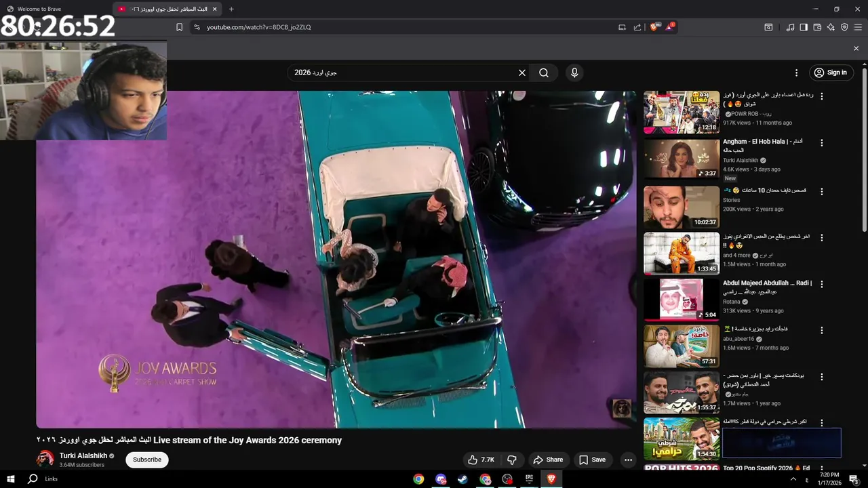Open the taskbar clock 7:20 PM
Screen dimensions: 868x488
[829, 479]
